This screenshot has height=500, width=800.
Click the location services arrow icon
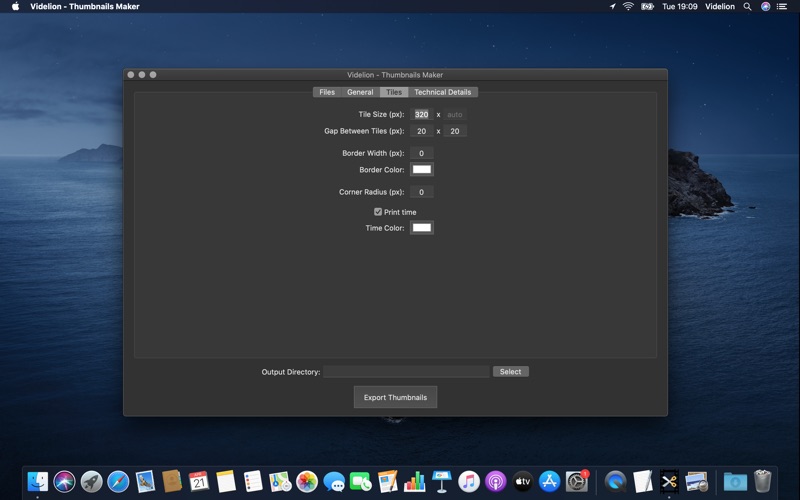pos(612,7)
